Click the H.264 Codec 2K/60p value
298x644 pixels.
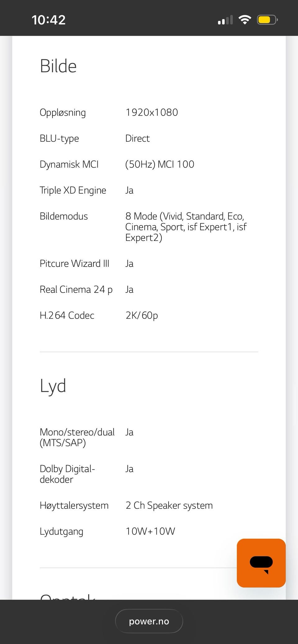coord(142,315)
